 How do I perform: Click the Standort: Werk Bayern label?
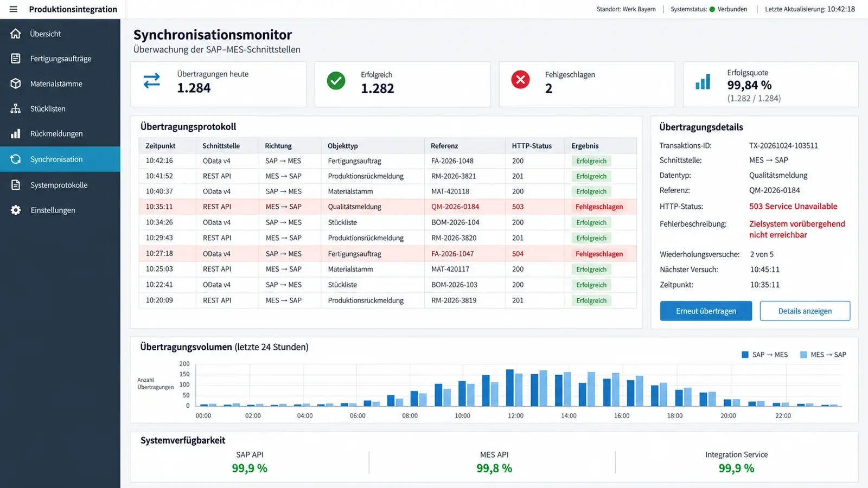pos(626,9)
